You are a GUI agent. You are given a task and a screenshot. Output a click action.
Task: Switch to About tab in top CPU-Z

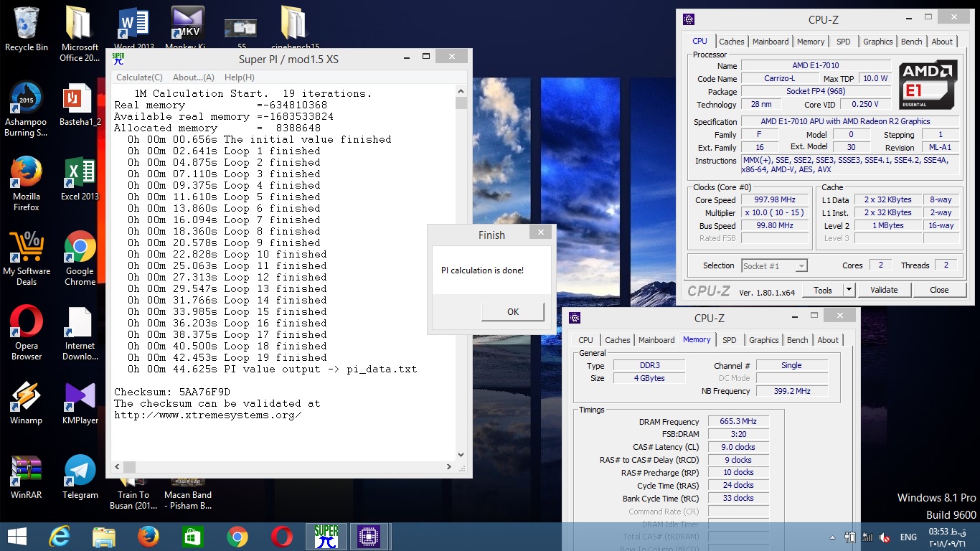coord(942,42)
